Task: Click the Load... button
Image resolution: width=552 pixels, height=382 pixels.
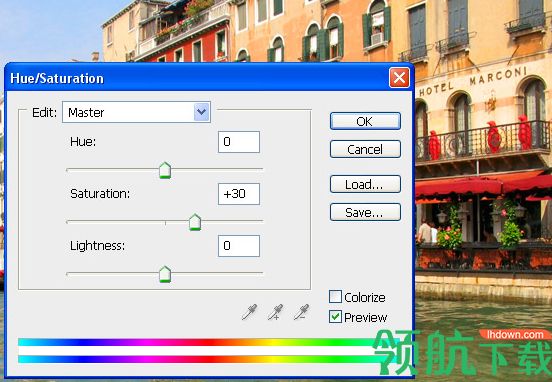Action: pyautogui.click(x=365, y=184)
